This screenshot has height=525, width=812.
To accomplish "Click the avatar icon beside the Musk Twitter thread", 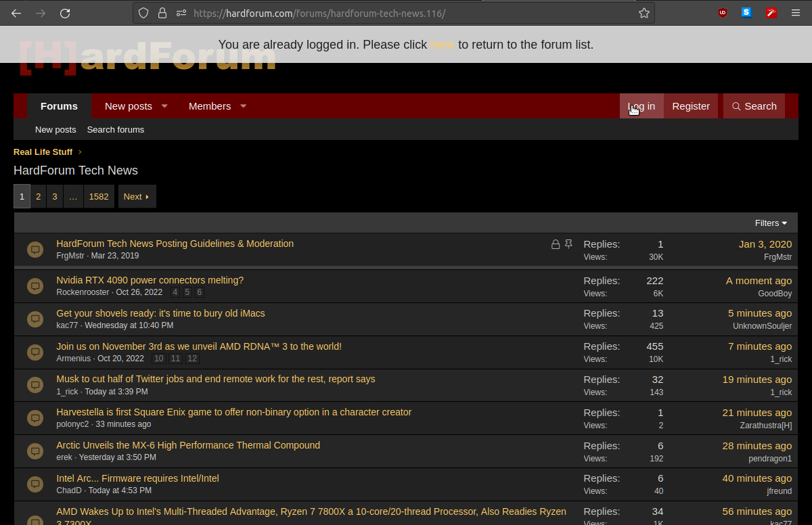I will pos(35,385).
